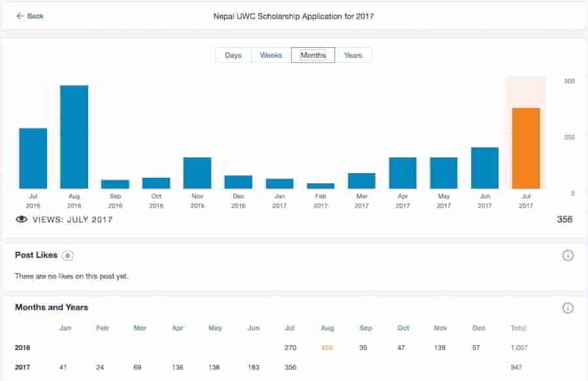Switch chart to Years view
Screen dimensions: 588x381
click(x=353, y=55)
